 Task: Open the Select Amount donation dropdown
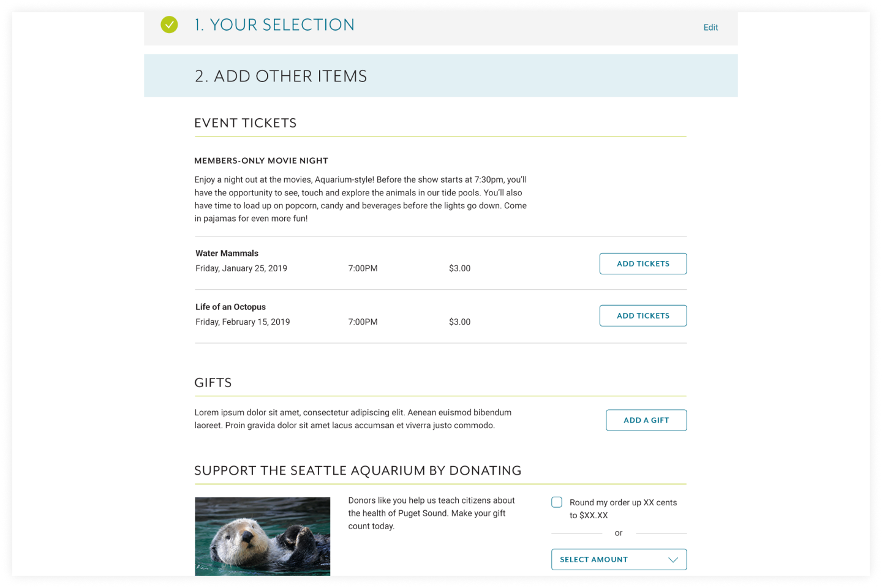[618, 560]
